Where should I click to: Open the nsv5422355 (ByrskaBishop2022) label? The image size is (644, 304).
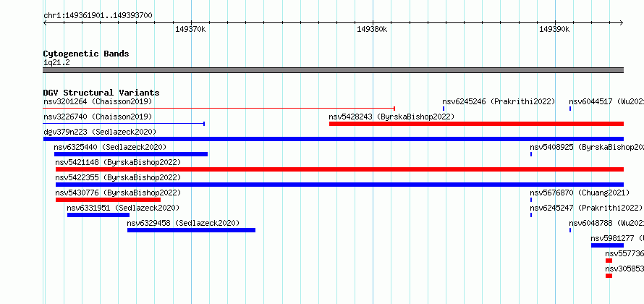[x=118, y=177]
